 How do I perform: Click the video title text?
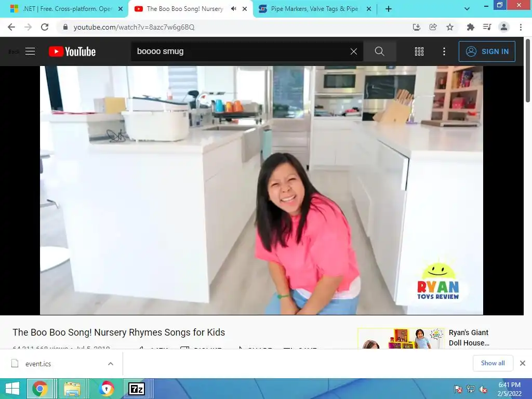(119, 332)
